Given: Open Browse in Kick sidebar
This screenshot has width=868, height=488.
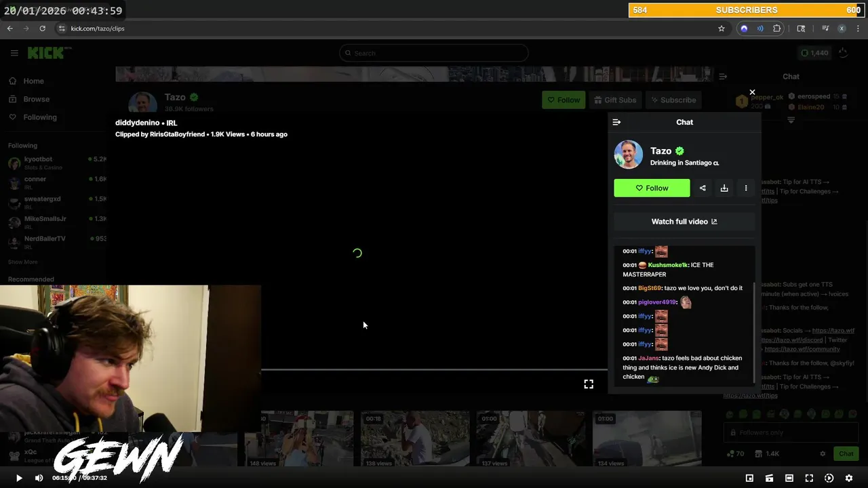Looking at the screenshot, I should pos(29,99).
